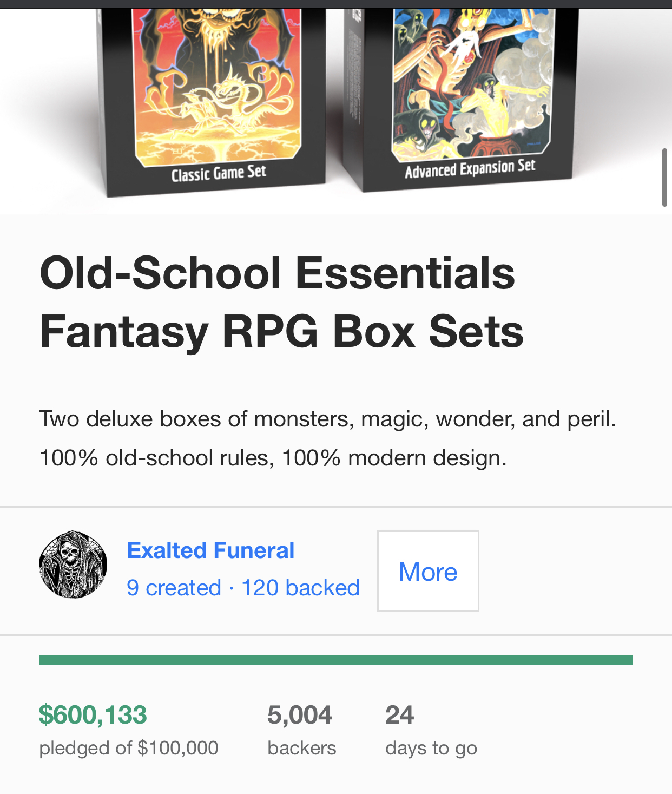The image size is (672, 794).
Task: Click the "Two deluxe boxes of monsters" description line
Action: pyautogui.click(x=327, y=419)
